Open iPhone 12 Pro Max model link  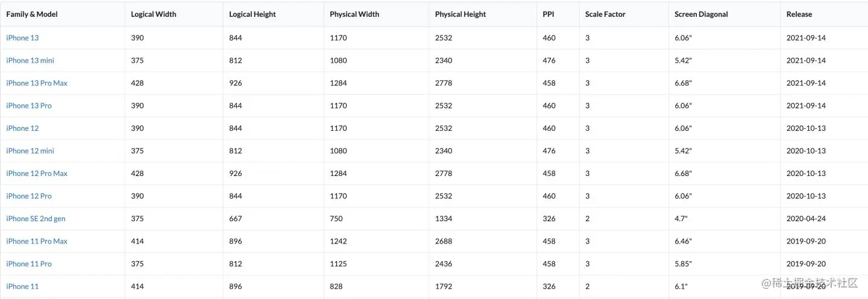37,174
